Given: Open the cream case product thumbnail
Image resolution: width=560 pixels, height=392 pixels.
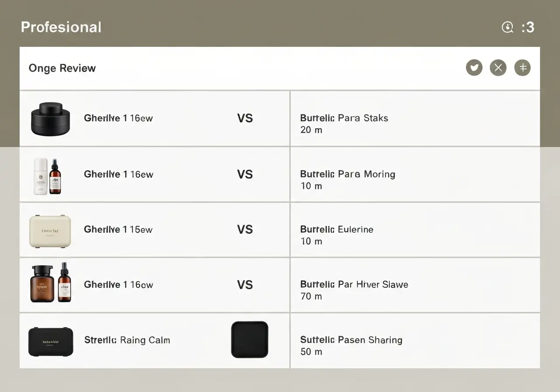Looking at the screenshot, I should (50, 231).
